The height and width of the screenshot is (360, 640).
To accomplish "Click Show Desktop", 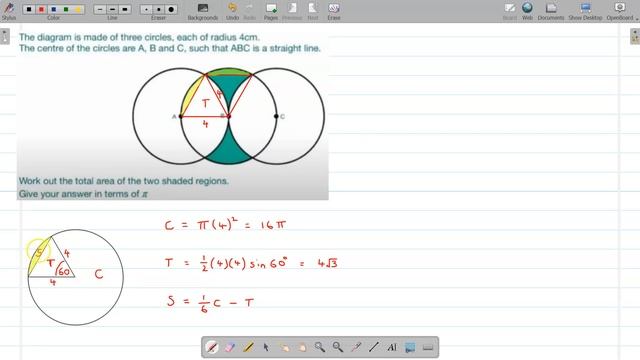I will [x=585, y=11].
